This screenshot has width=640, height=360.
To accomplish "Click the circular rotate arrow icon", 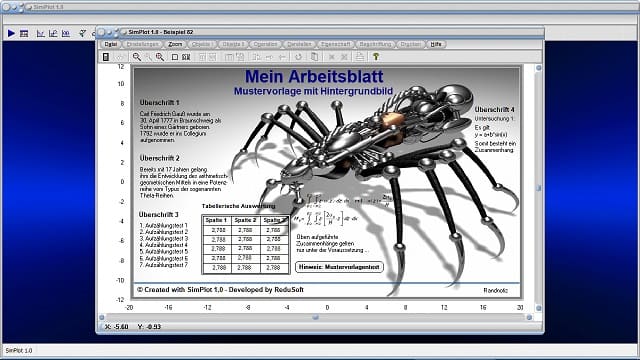I will [298, 57].
